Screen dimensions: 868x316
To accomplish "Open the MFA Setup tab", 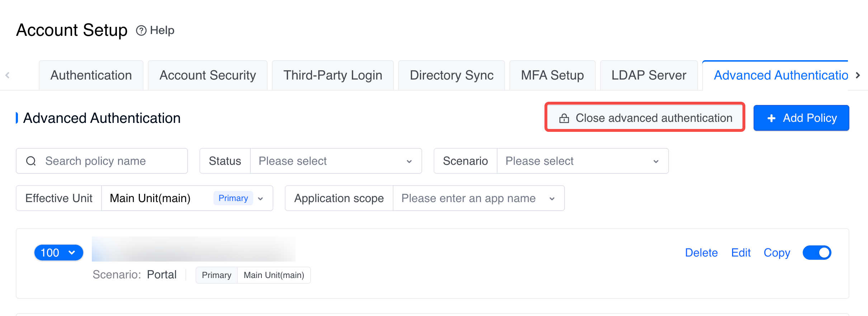I will [x=552, y=75].
